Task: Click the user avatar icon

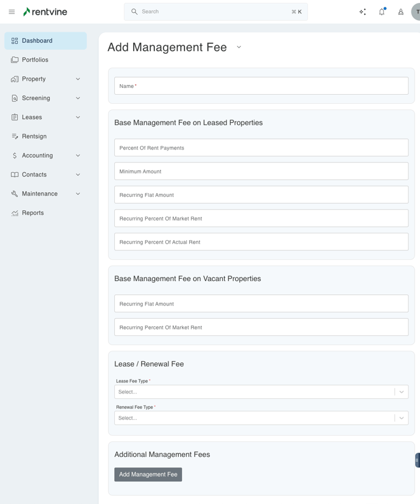Action: (x=416, y=12)
